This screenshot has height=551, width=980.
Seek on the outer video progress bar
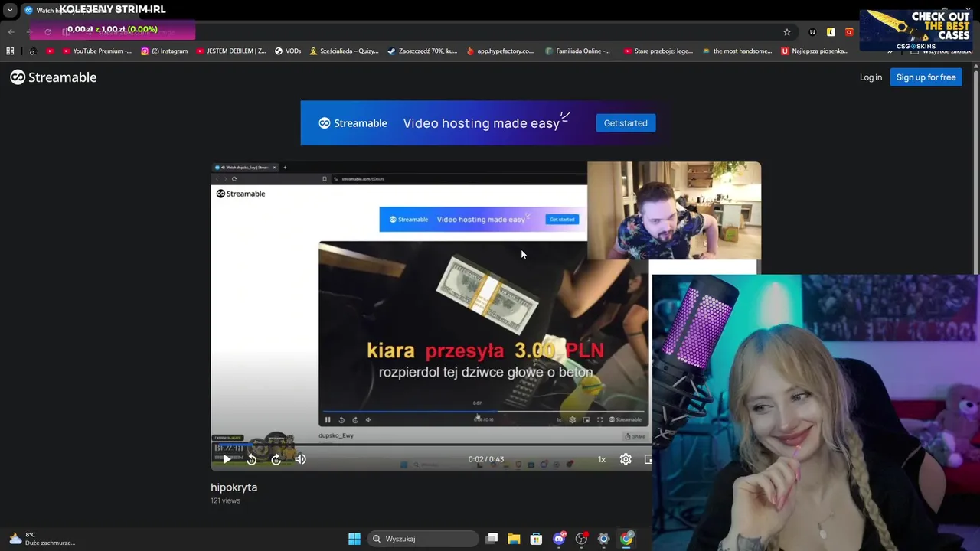pos(431,444)
